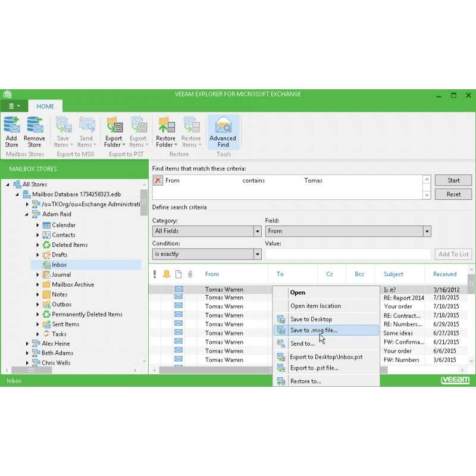The width and height of the screenshot is (476, 476).
Task: Sort by the reminder bell column
Action: pos(167,274)
